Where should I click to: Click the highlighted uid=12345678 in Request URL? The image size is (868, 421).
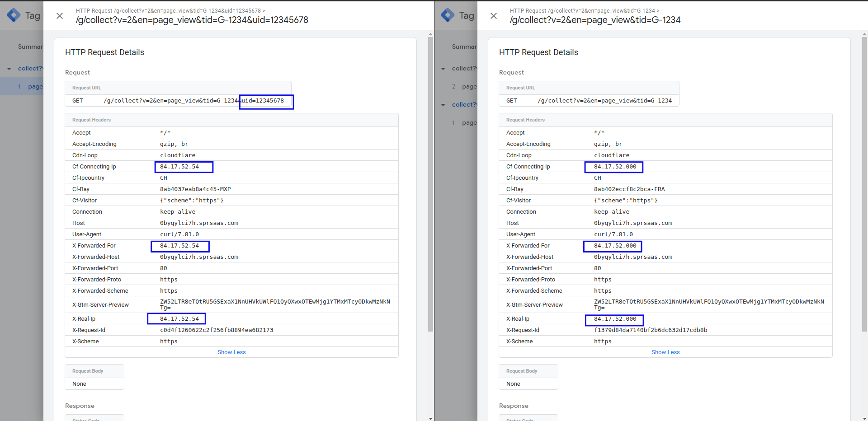coord(266,101)
